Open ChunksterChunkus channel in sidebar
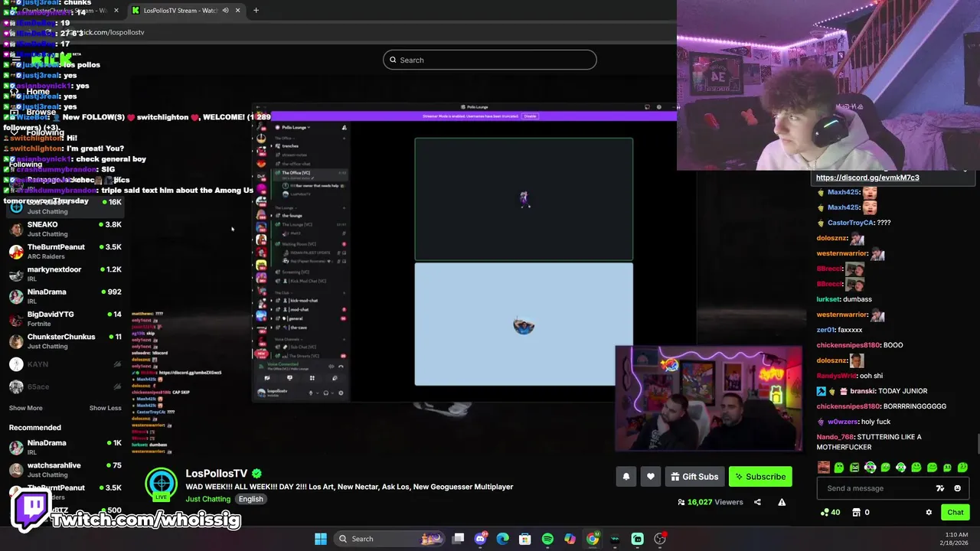The height and width of the screenshot is (551, 980). tap(65, 341)
